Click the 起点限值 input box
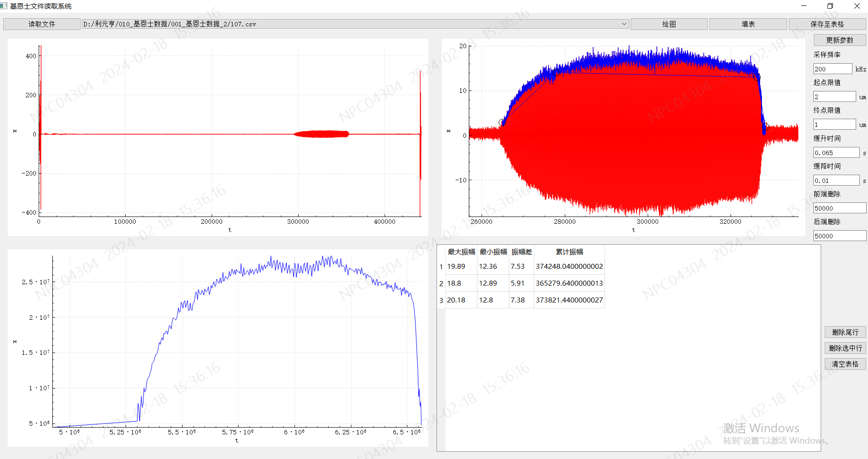Image resolution: width=868 pixels, height=459 pixels. pyautogui.click(x=834, y=97)
